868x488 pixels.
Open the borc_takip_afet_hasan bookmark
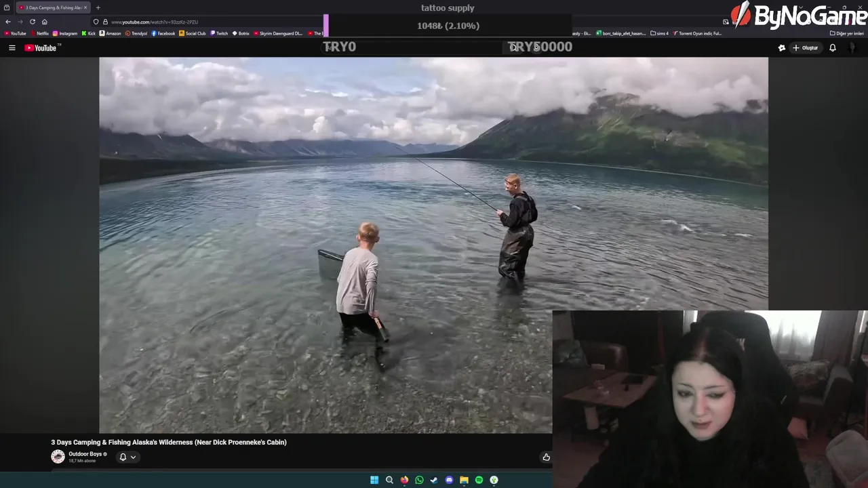(x=621, y=33)
